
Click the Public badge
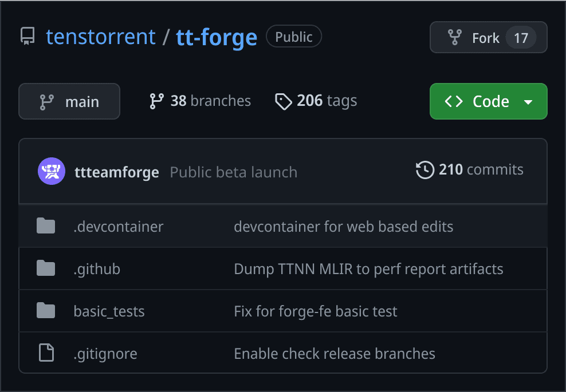pos(294,36)
